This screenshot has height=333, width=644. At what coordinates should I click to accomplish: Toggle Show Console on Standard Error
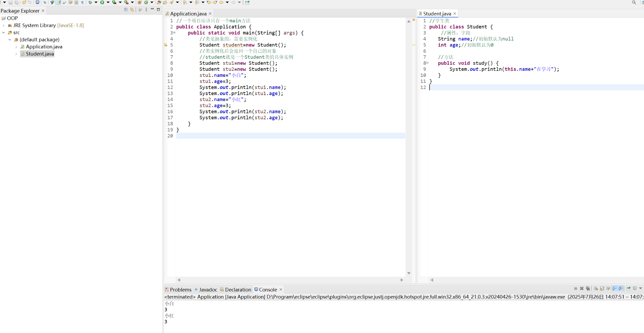[620, 288]
